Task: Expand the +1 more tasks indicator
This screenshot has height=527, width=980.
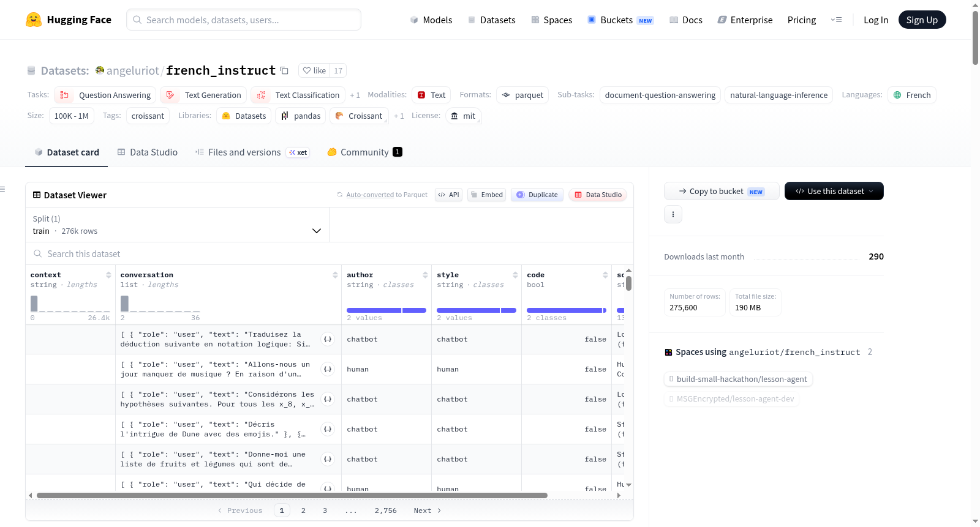Action: click(x=355, y=95)
